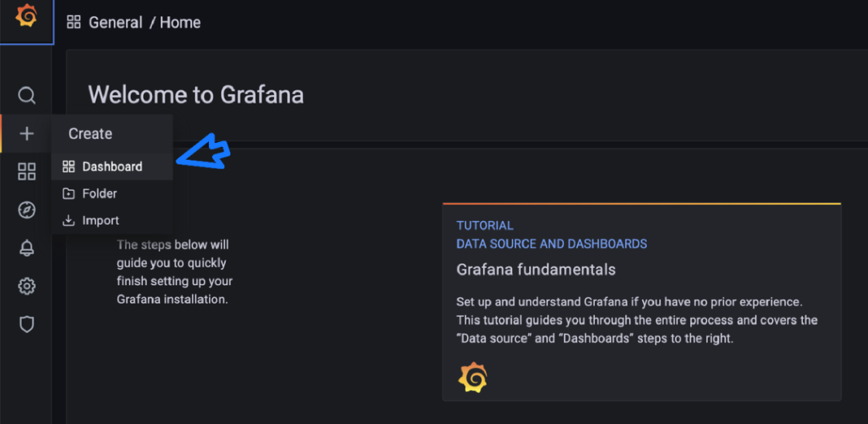Screen dimensions: 868x424
Task: Select Dashboard from the Create menu
Action: coord(112,167)
